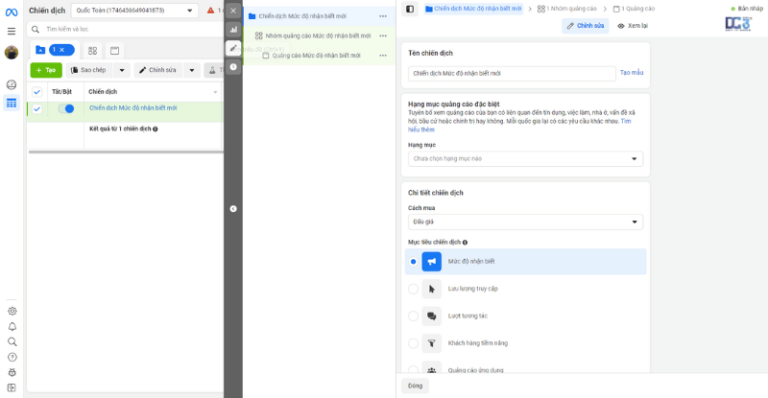Open the history clock icon in dark strip

[233, 67]
